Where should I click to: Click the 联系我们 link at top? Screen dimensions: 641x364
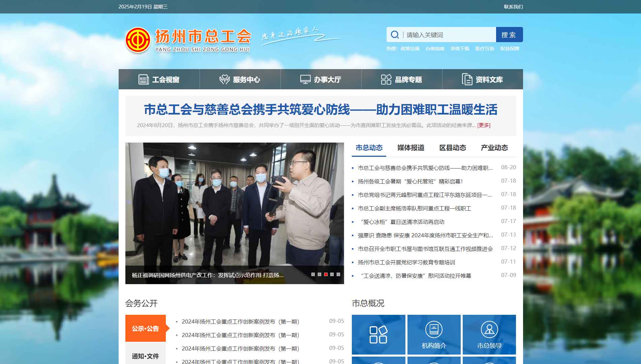click(513, 7)
